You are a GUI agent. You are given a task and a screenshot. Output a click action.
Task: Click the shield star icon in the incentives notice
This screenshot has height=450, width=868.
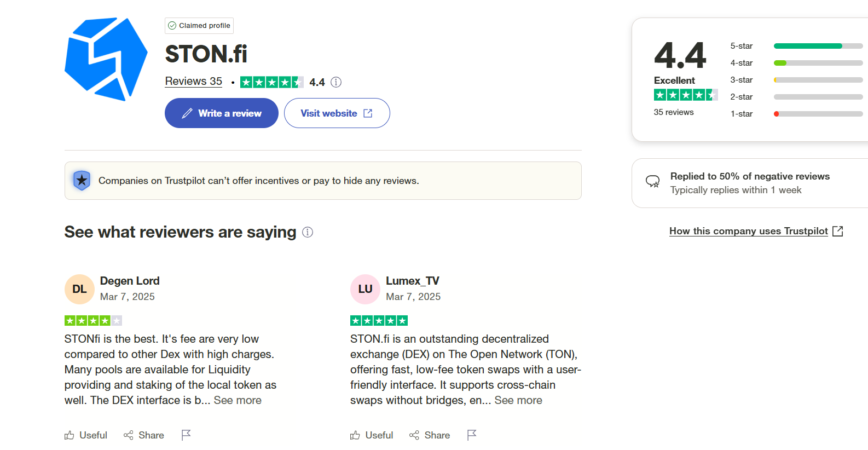pyautogui.click(x=82, y=180)
